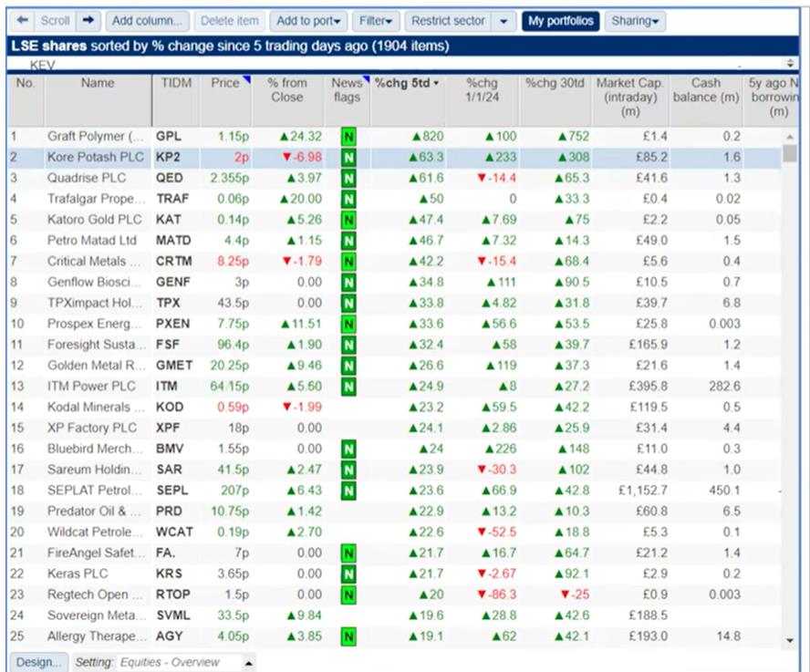Expand the Setting Equities Overview selector
The height and width of the screenshot is (672, 810).
(248, 663)
